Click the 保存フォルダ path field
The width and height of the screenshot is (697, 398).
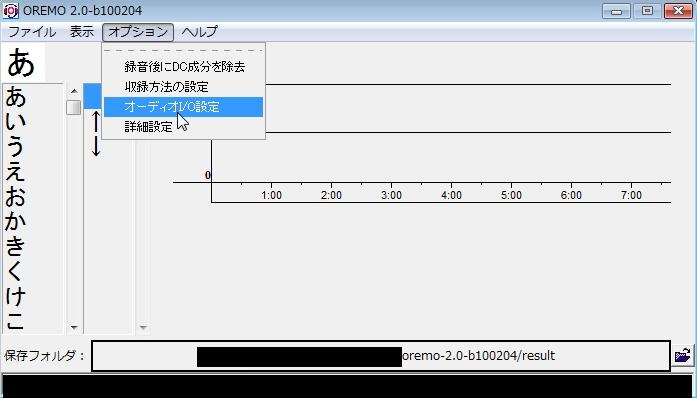(x=381, y=356)
